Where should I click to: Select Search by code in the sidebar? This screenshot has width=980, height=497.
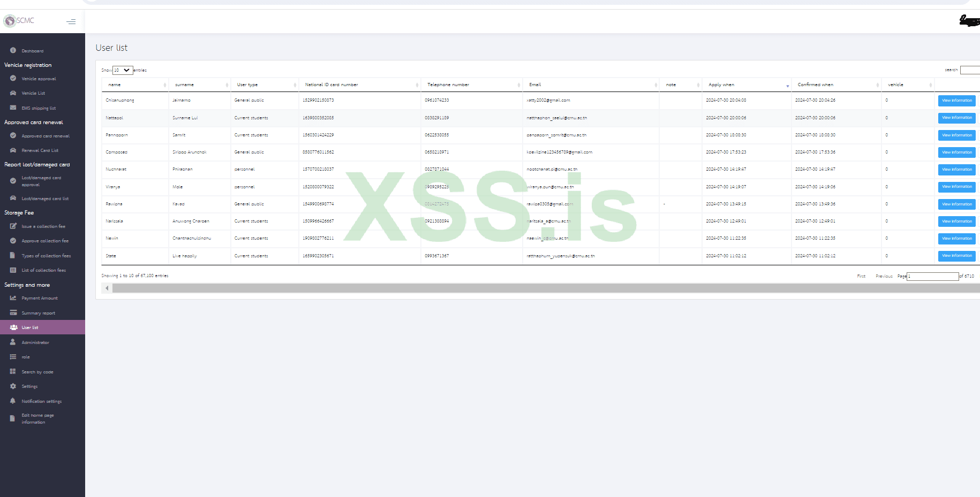coord(37,372)
